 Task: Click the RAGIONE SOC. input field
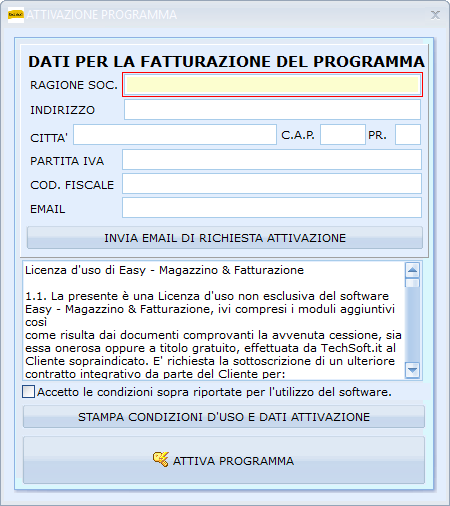click(x=272, y=85)
